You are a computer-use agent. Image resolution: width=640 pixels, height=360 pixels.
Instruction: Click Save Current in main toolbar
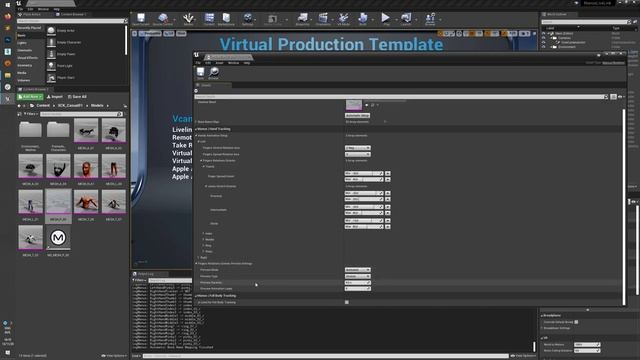coord(141,19)
